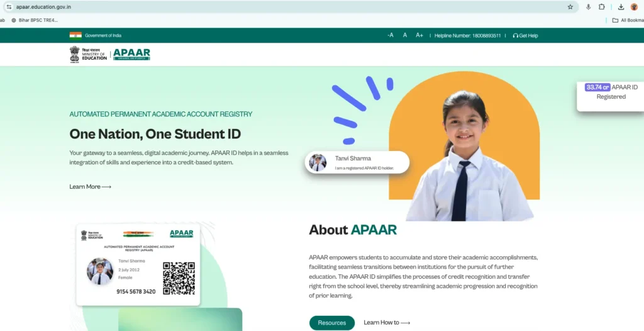
Task: Open browser Downloads icon
Action: [621, 7]
